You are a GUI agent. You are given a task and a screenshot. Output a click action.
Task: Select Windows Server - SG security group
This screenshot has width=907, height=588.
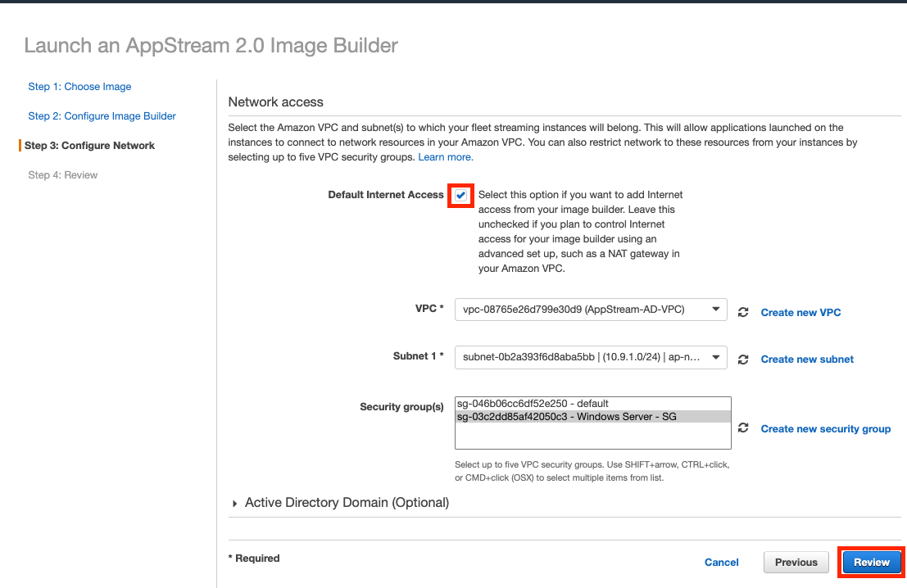click(593, 417)
